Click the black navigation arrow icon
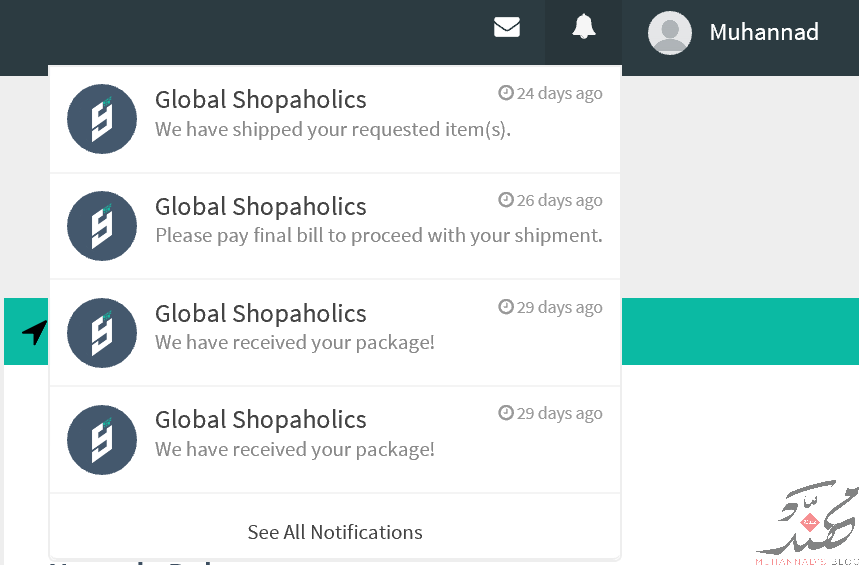 click(35, 332)
